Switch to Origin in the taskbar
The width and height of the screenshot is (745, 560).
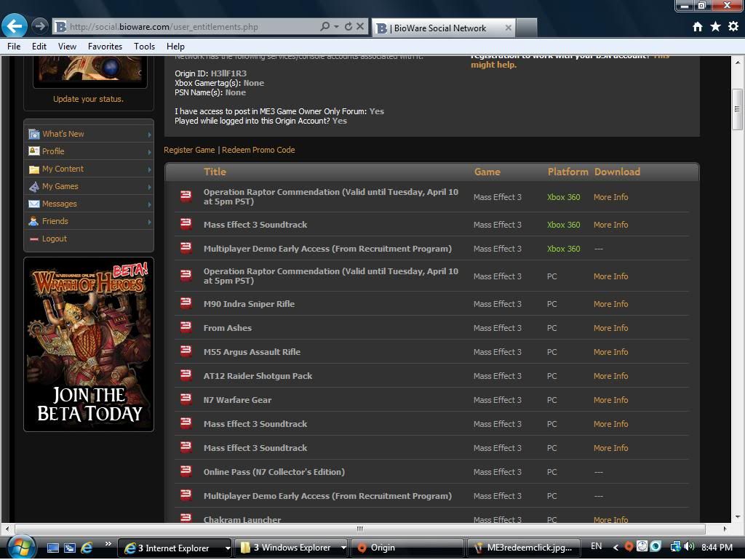(382, 548)
